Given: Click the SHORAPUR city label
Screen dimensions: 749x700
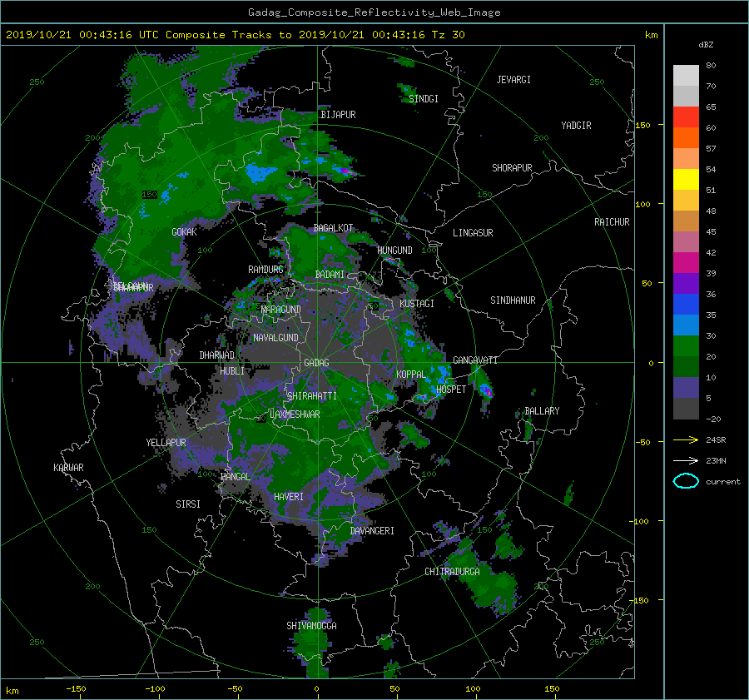Looking at the screenshot, I should pos(512,168).
